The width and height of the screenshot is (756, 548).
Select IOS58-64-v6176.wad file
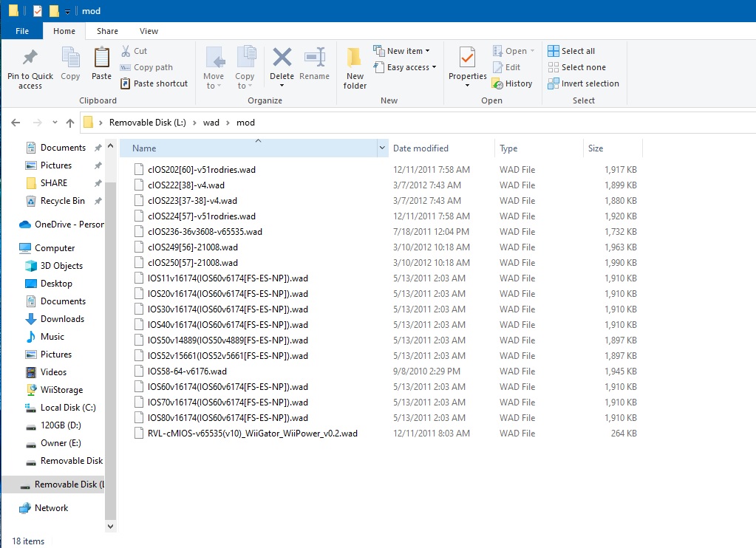tap(187, 371)
